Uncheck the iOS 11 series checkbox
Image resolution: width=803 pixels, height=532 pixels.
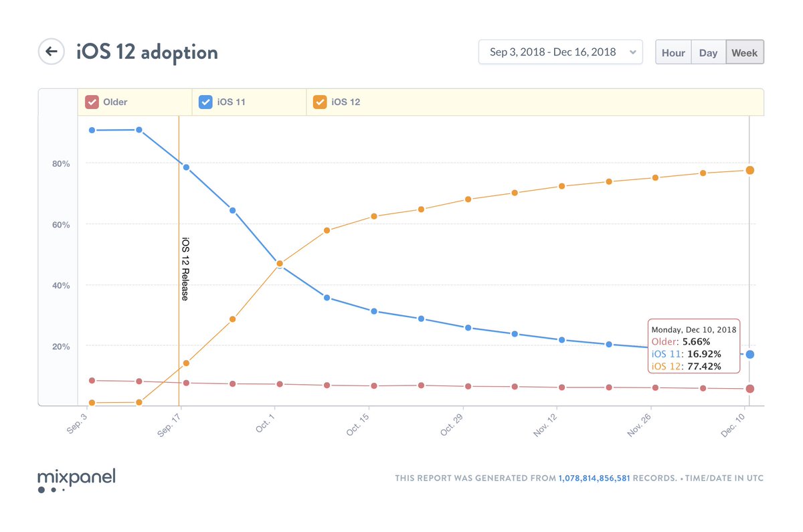[x=206, y=102]
